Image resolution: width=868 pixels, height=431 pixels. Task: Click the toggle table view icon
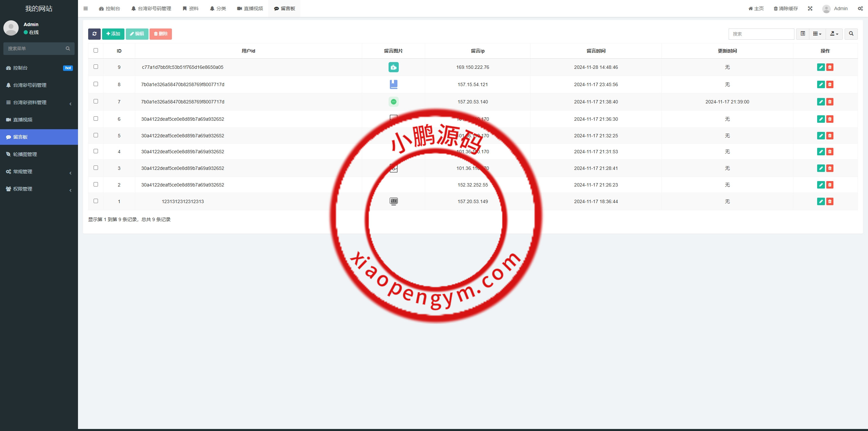pyautogui.click(x=803, y=34)
